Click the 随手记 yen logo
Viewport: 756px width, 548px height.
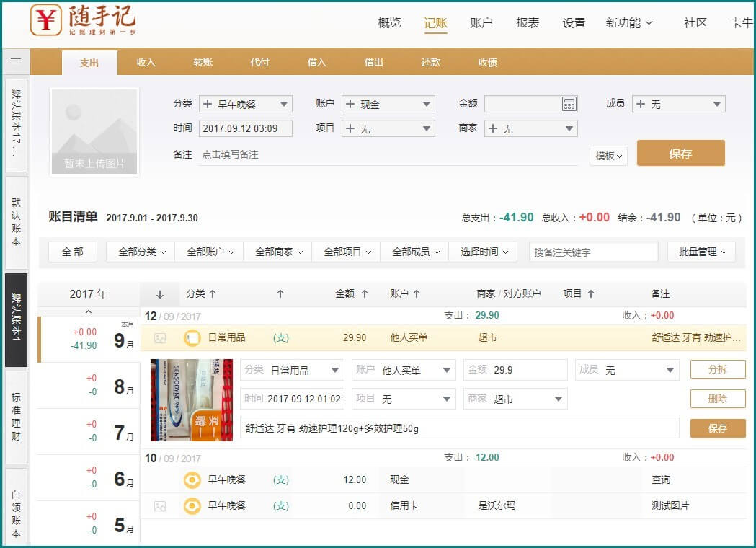pyautogui.click(x=46, y=20)
